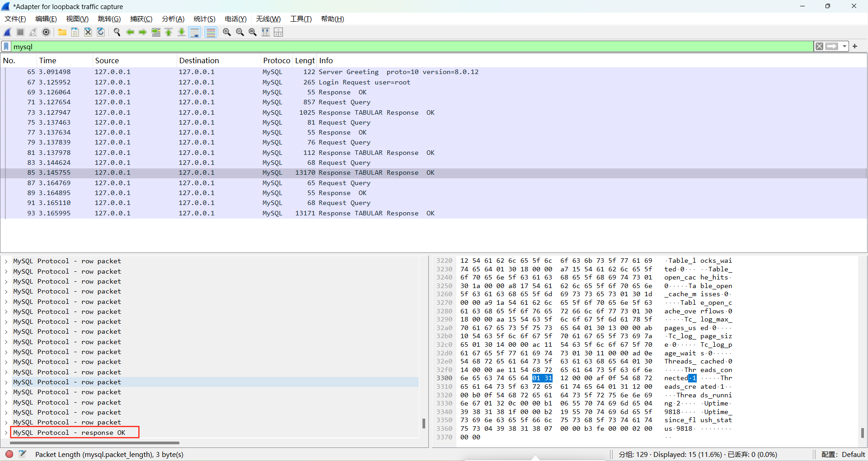The width and height of the screenshot is (868, 461).
Task: Open the 分析(A) menu
Action: (173, 19)
